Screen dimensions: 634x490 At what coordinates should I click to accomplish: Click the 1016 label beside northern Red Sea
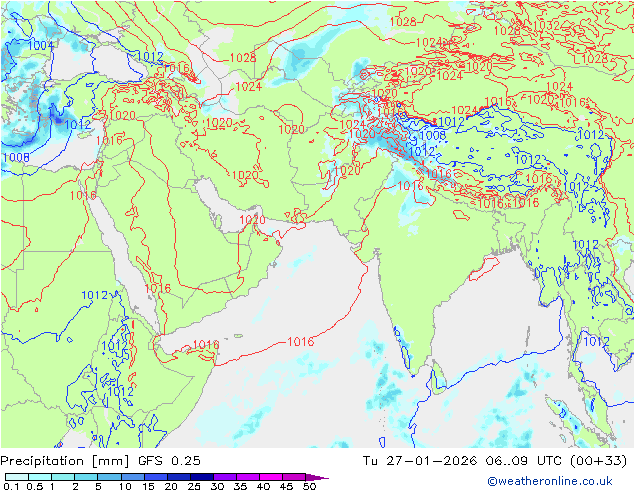point(83,196)
